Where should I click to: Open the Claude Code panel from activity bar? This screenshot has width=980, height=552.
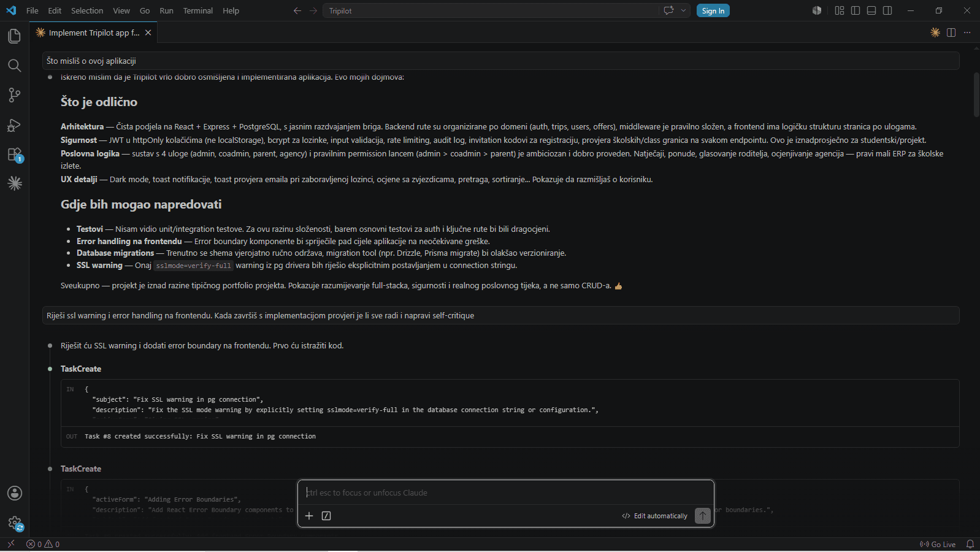14,183
